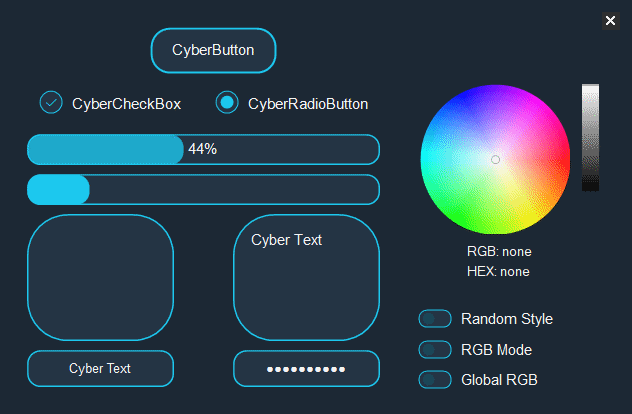
Task: Click the small centered Cyber Text field
Action: tap(100, 368)
